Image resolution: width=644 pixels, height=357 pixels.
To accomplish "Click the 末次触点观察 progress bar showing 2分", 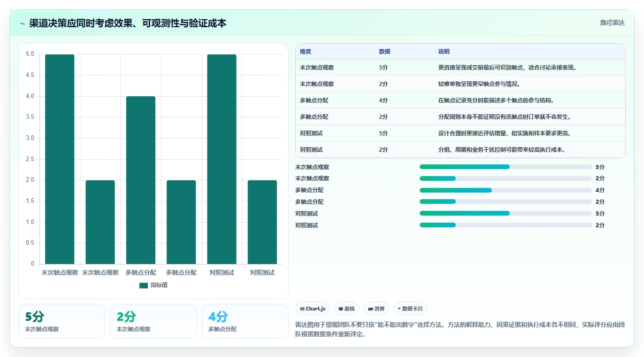I will (506, 178).
